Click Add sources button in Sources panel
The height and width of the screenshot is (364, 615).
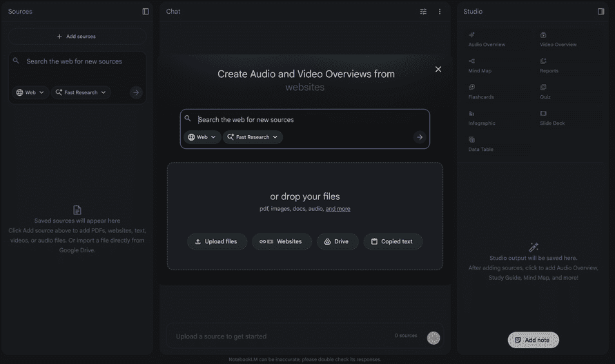(77, 37)
